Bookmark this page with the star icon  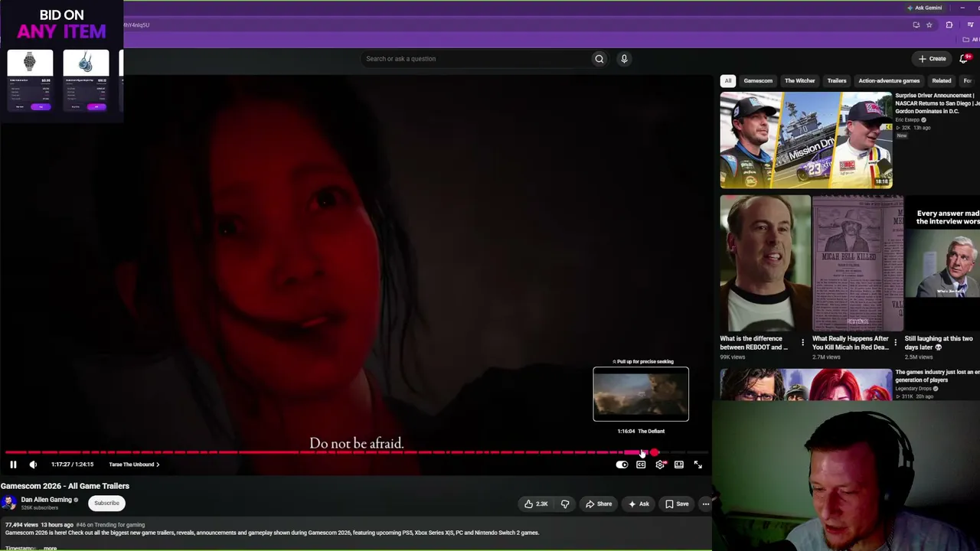point(929,24)
